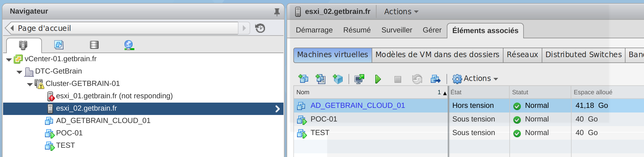Click the deploy OVF template cube icon
Viewport: 644px width, 157px height.
tap(338, 79)
